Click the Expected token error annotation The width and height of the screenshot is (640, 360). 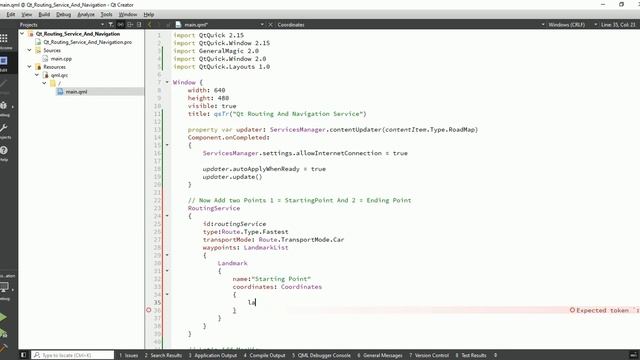(x=604, y=310)
